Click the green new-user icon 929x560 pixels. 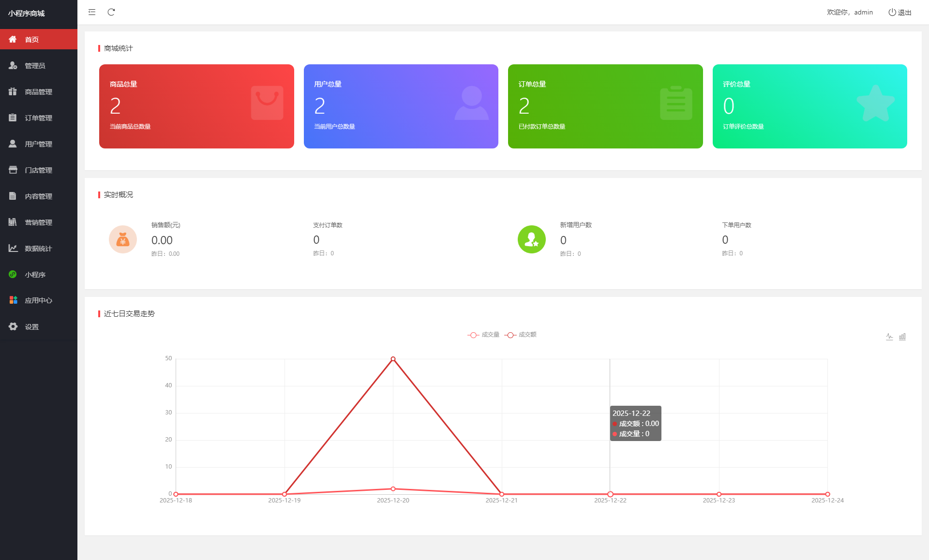point(531,239)
